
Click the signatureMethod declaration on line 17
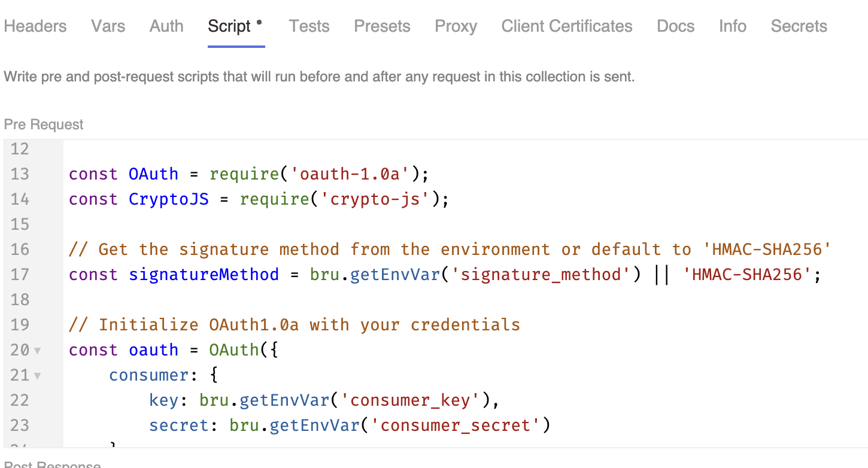[x=445, y=275]
